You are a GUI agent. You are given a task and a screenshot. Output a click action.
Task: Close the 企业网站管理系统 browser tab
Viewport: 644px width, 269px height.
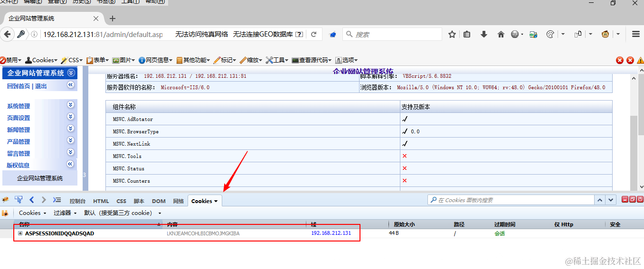96,19
